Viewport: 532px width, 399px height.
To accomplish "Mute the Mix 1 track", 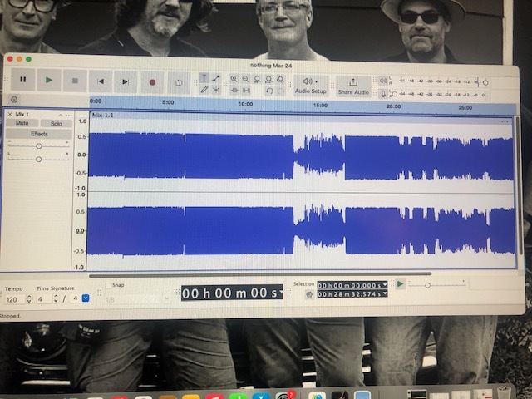I will click(x=22, y=123).
